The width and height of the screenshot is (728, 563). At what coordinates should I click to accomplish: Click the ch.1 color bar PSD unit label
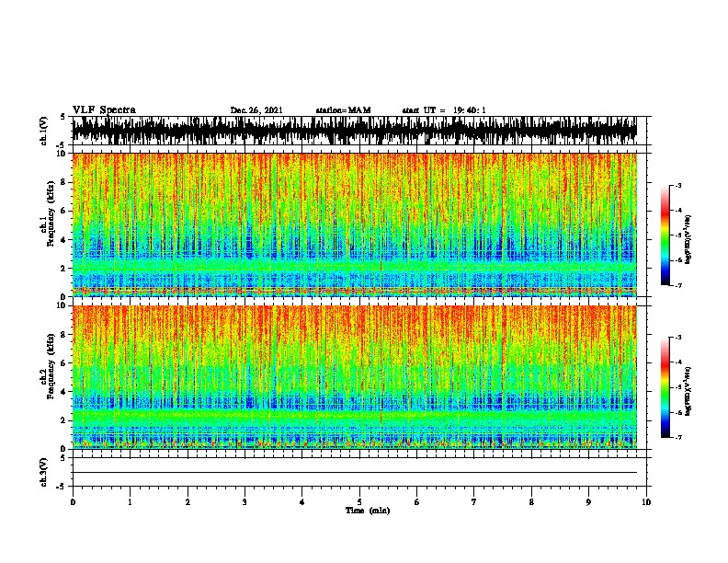pyautogui.click(x=688, y=239)
